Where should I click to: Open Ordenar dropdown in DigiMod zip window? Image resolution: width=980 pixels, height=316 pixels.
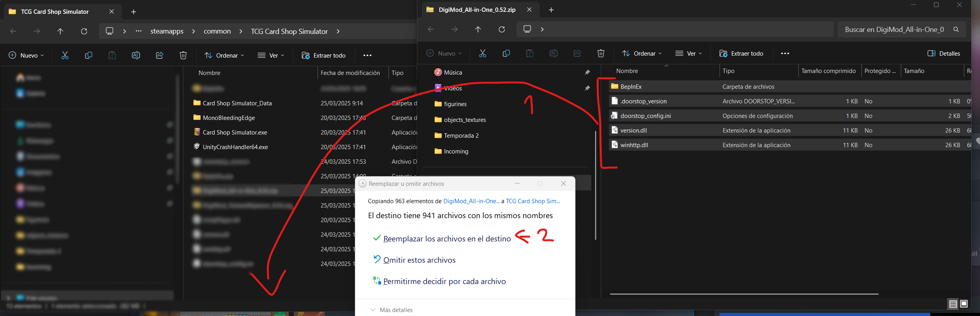point(642,53)
